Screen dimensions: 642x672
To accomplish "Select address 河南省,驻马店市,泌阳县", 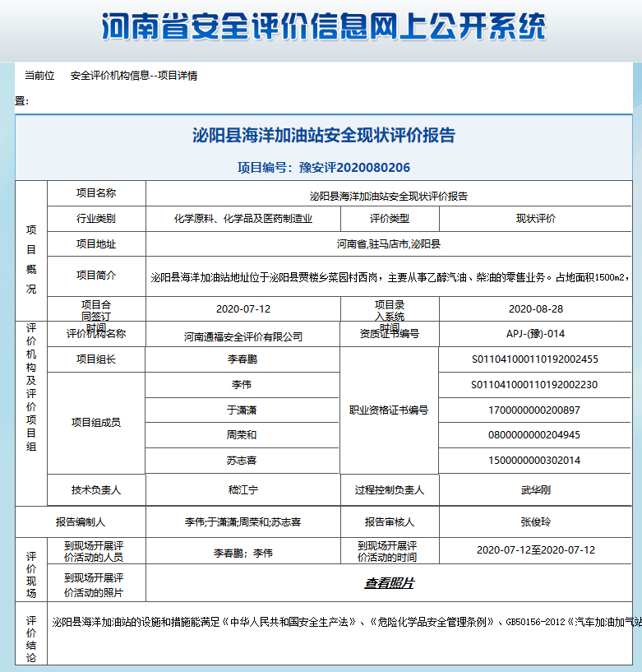I will coord(389,244).
